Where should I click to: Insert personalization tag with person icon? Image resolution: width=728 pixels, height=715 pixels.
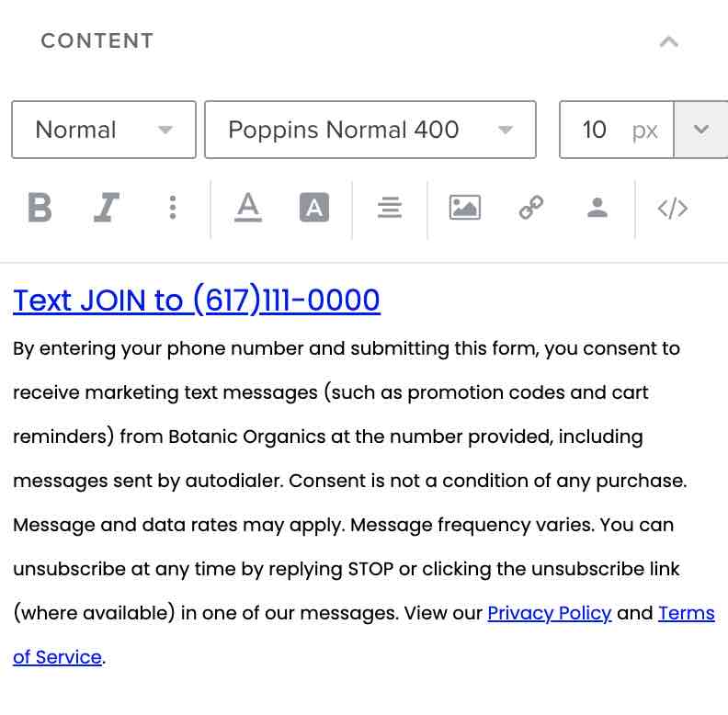click(597, 209)
